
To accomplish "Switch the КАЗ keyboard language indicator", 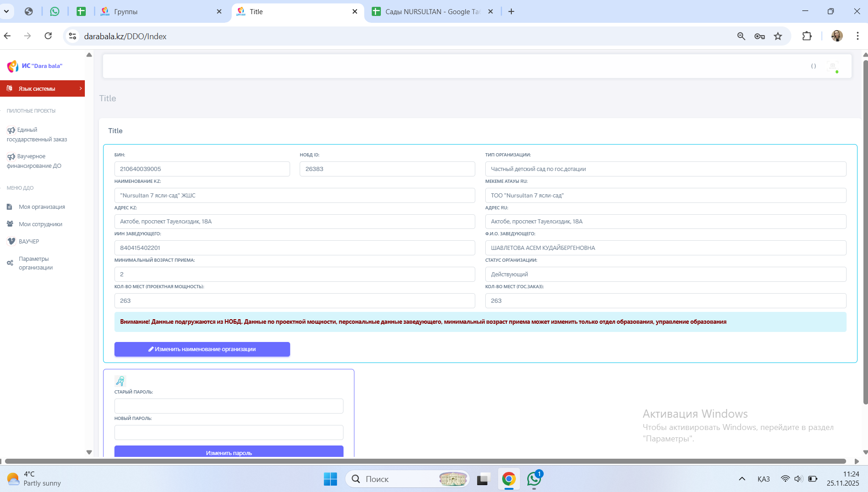I will point(764,479).
